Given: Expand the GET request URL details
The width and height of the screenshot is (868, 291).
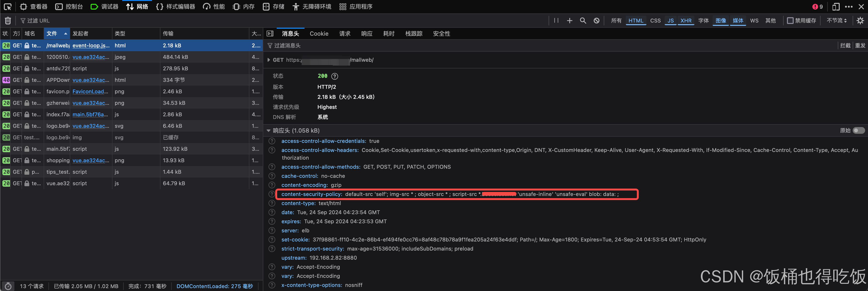Looking at the screenshot, I should (269, 60).
